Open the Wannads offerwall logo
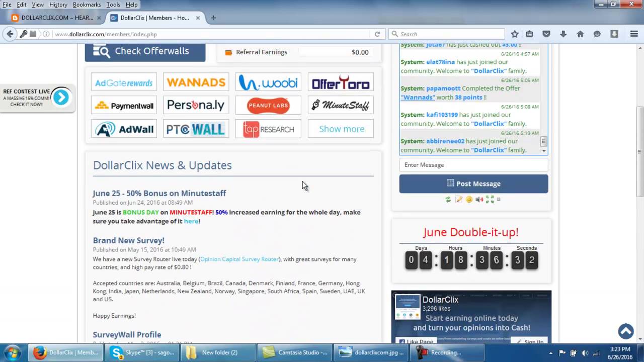The width and height of the screenshot is (644, 362). click(196, 82)
